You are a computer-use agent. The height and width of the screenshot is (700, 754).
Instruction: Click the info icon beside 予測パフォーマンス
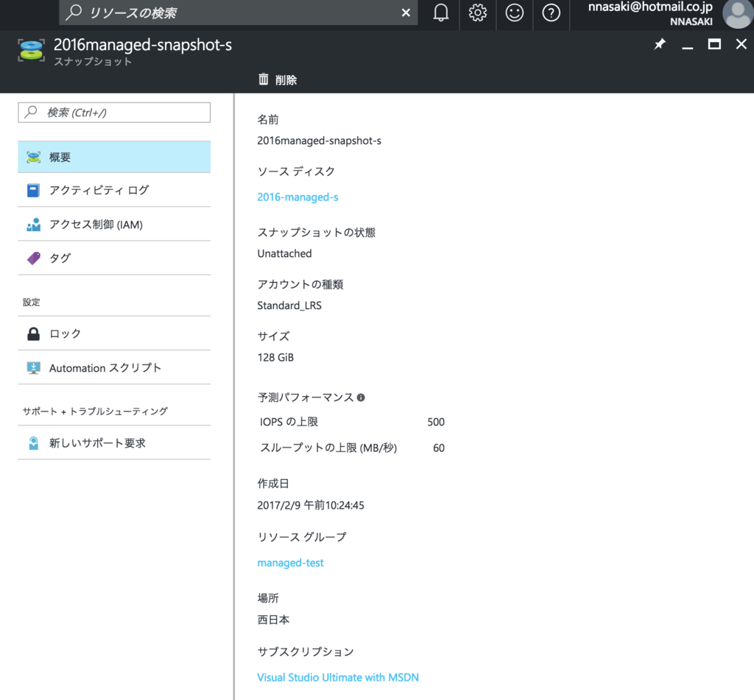(361, 397)
